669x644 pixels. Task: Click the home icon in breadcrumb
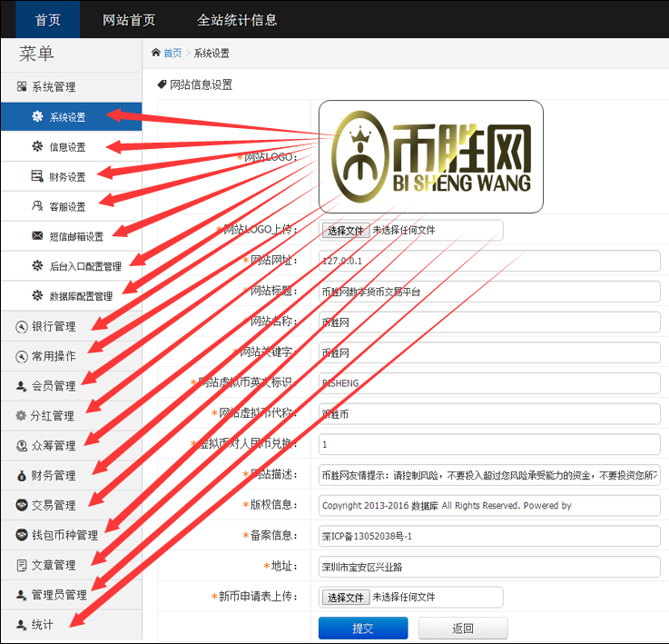click(x=156, y=53)
